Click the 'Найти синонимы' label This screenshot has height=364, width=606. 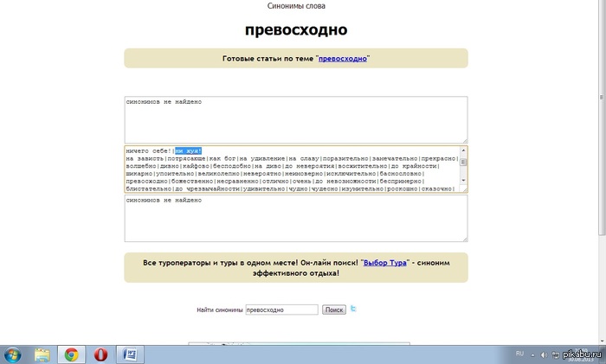coord(220,310)
